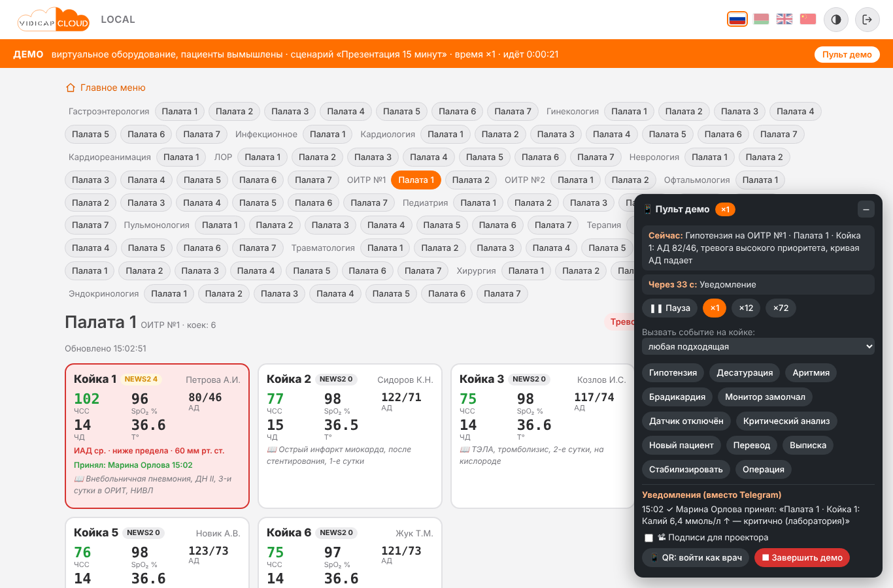Choose the UK flag English language icon
Viewport: 893px width, 588px height.
tap(784, 19)
